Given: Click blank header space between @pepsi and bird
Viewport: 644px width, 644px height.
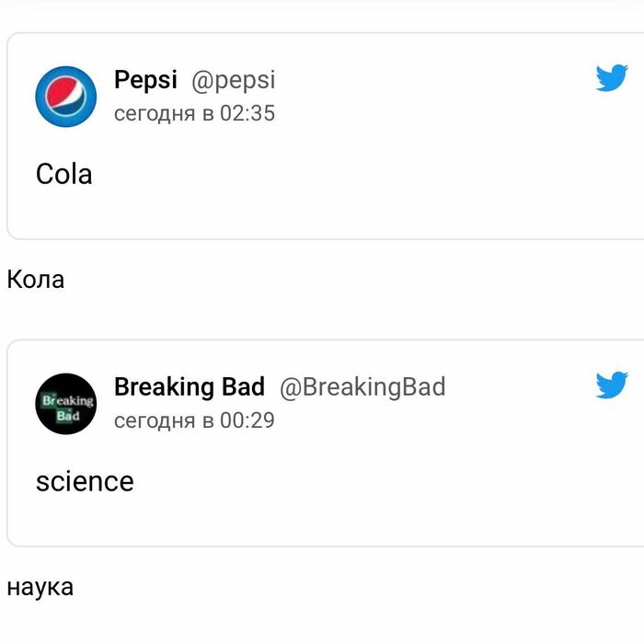Looking at the screenshot, I should click(432, 80).
